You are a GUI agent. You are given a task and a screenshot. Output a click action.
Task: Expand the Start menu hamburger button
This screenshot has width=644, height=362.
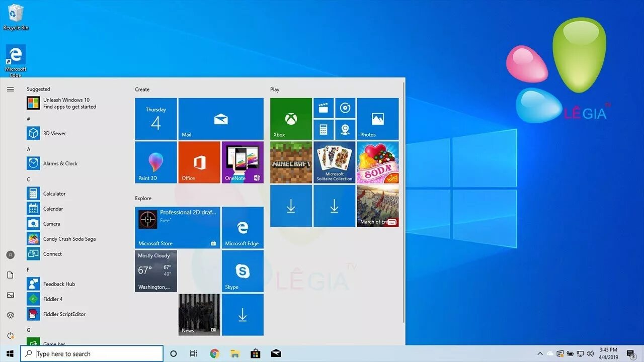coord(10,89)
